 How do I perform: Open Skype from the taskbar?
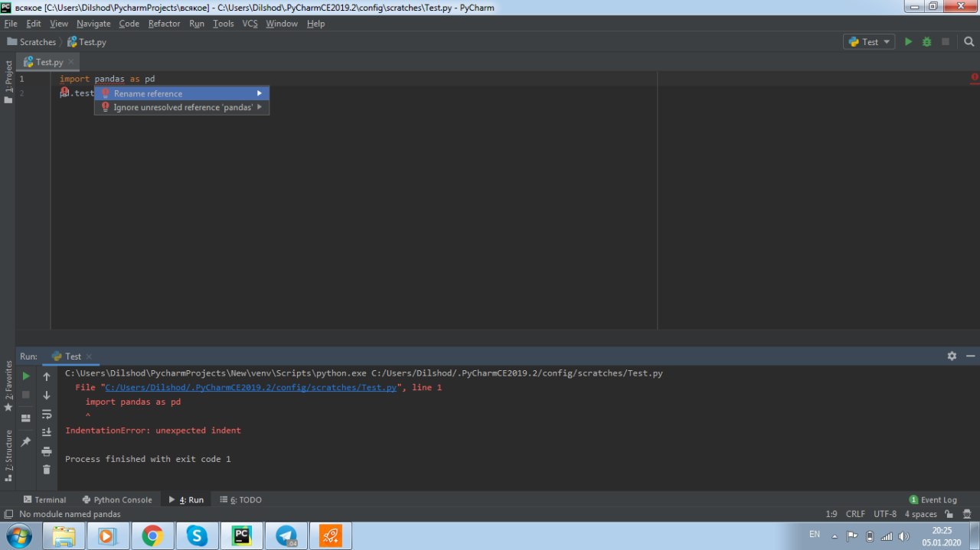click(197, 535)
